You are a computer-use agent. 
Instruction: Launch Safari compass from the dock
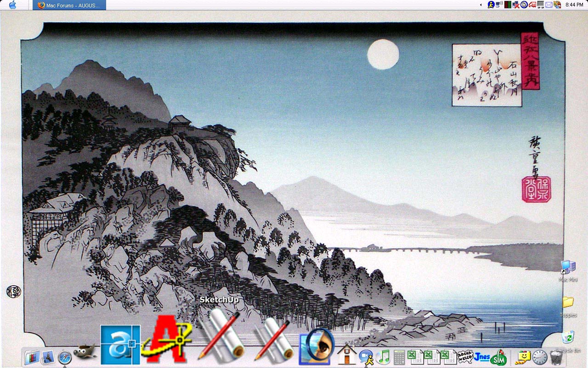click(65, 357)
